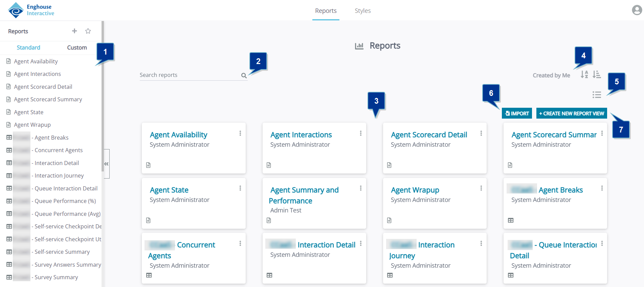
Task: Sort reports alphabetically with A-Z icon
Action: click(x=584, y=75)
